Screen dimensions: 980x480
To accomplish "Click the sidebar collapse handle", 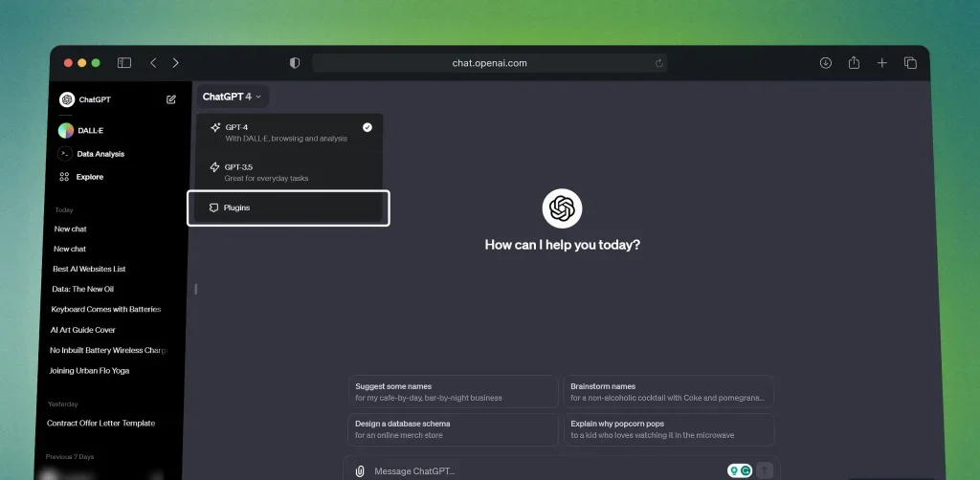I will pyautogui.click(x=195, y=289).
